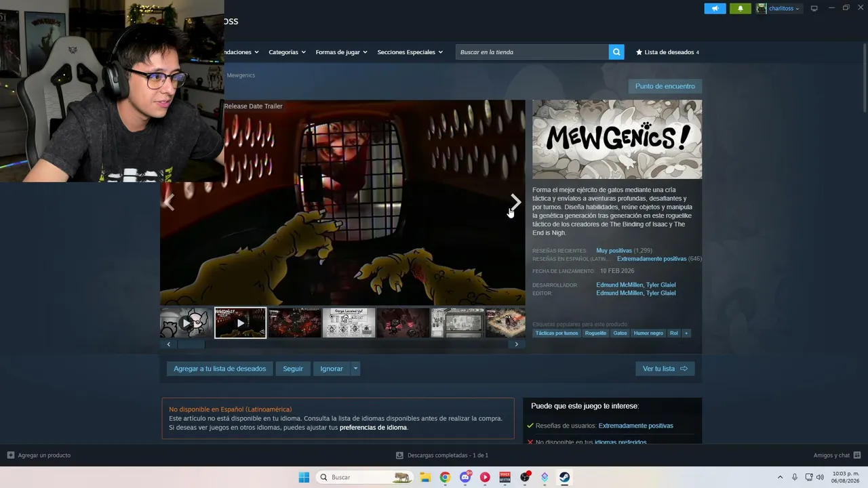Image resolution: width=868 pixels, height=488 pixels.
Task: Click the volume speaker tray icon
Action: pos(820,477)
